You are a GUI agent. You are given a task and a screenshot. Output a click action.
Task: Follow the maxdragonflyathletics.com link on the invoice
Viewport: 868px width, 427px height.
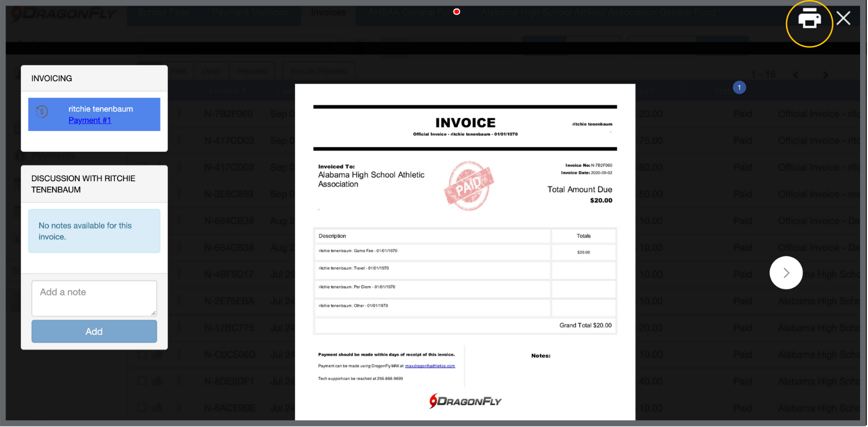[430, 366]
